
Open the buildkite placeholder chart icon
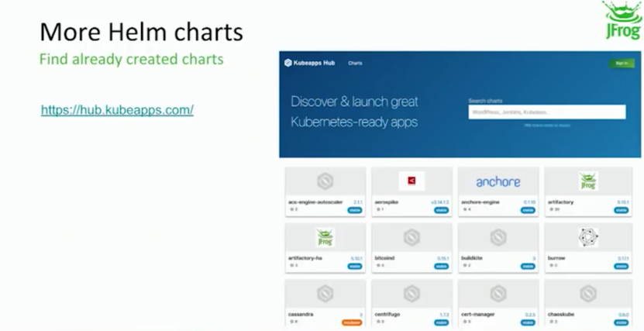coord(498,237)
